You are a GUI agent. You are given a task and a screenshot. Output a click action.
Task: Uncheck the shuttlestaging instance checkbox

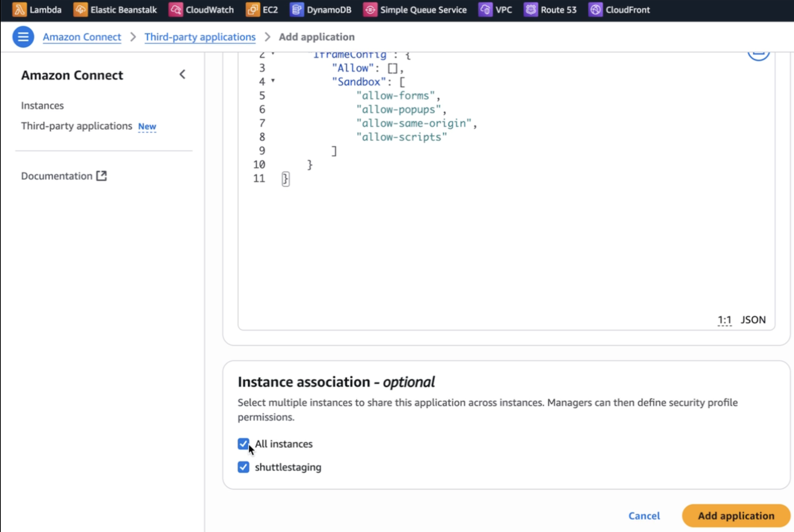pos(243,467)
